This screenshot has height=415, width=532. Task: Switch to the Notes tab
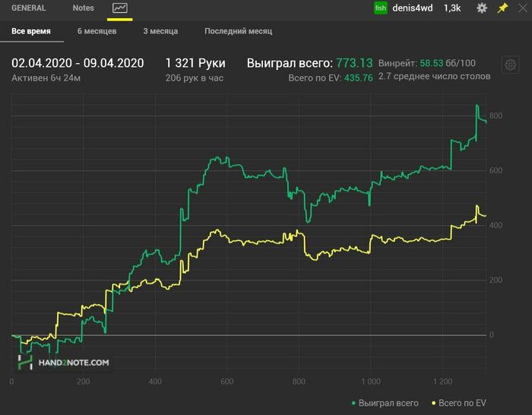(x=83, y=8)
